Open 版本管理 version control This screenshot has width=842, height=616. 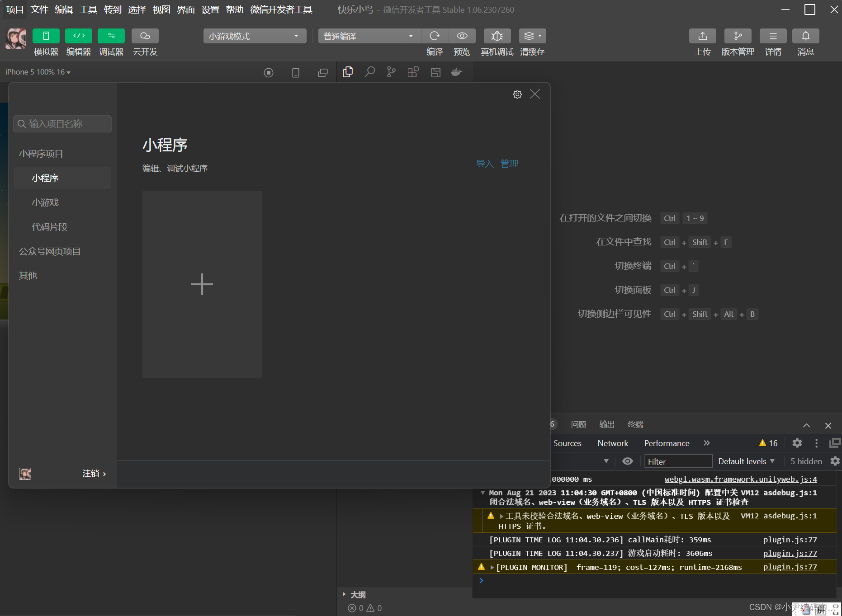(738, 36)
